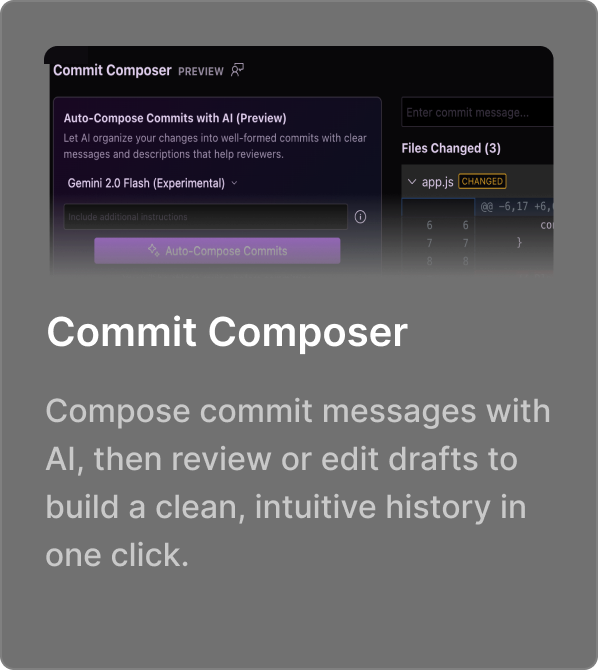The image size is (598, 670).
Task: Click the Commit Composer screenshot thumbnail
Action: tap(299, 160)
